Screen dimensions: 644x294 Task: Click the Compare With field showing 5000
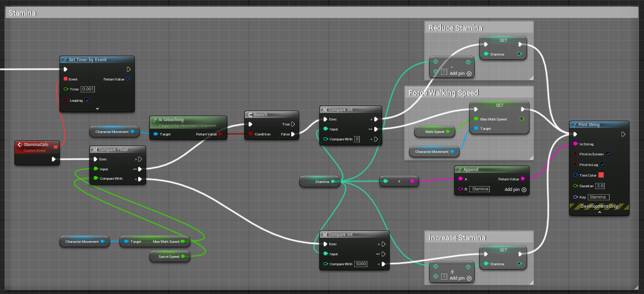pyautogui.click(x=360, y=264)
